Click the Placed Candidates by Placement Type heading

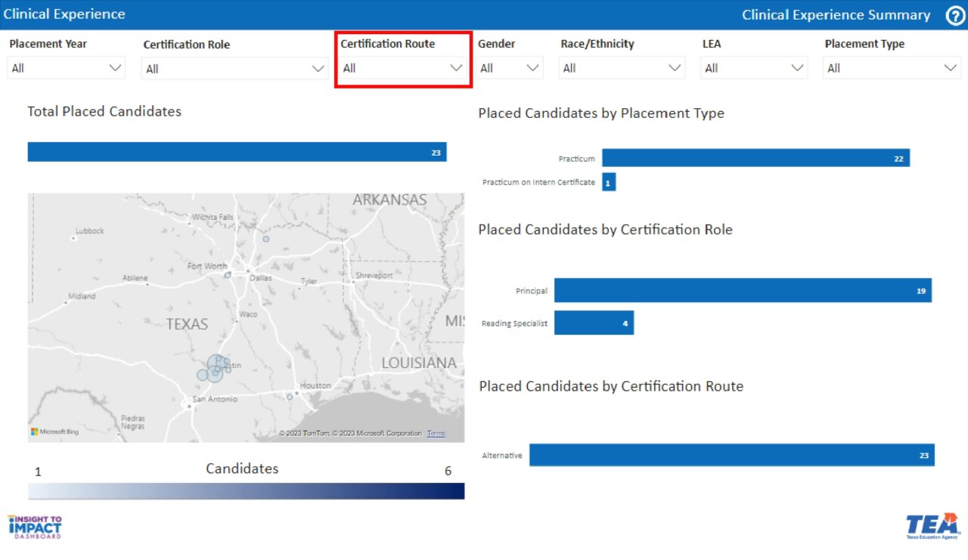(601, 113)
